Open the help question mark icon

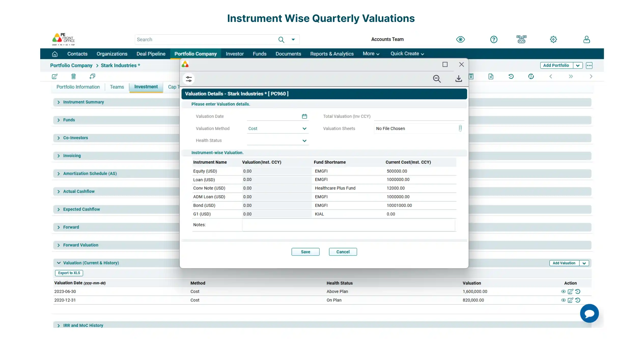tap(494, 40)
